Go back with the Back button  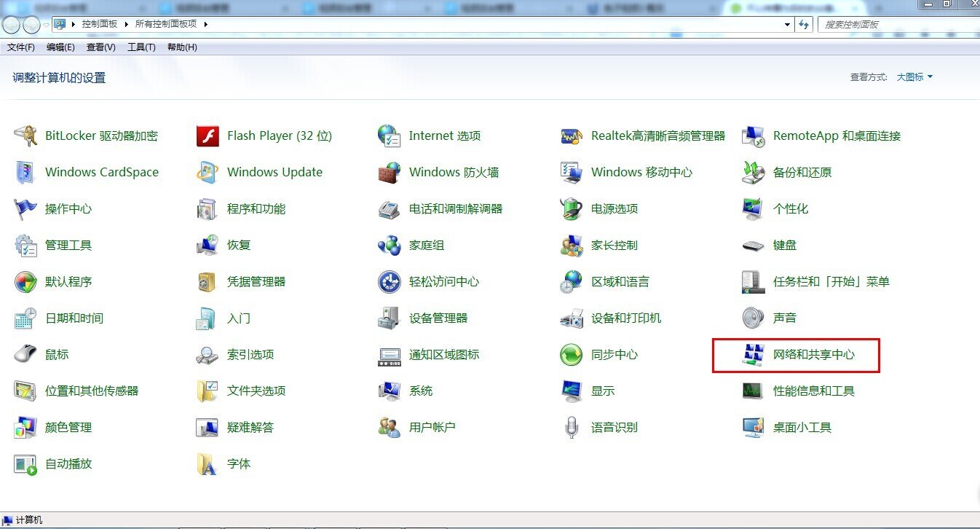[x=12, y=25]
